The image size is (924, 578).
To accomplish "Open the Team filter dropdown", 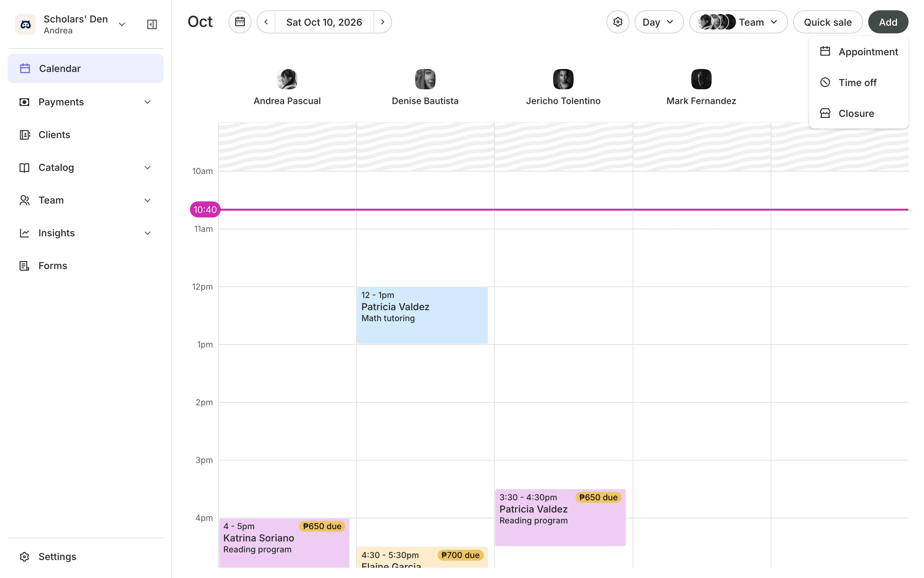I will (x=738, y=22).
